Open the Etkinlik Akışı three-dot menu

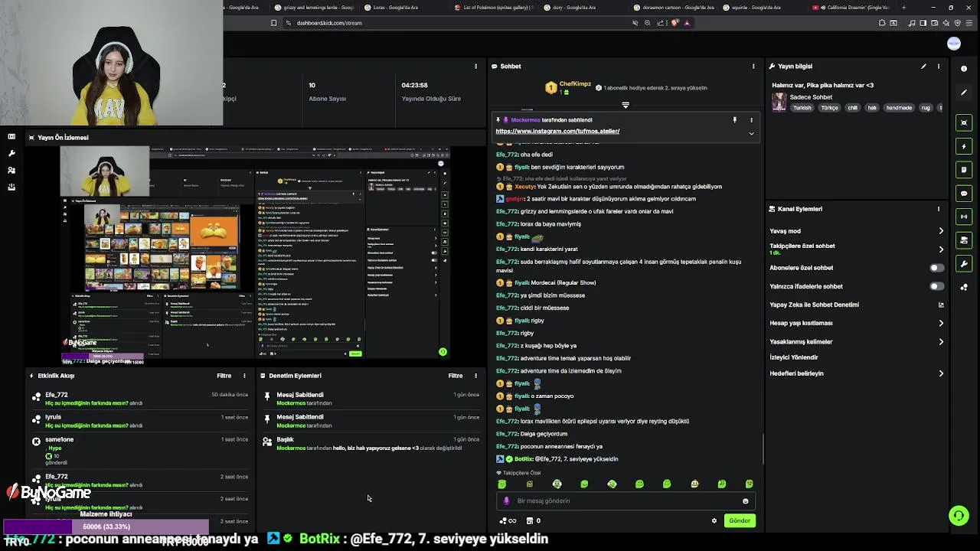[x=244, y=376]
